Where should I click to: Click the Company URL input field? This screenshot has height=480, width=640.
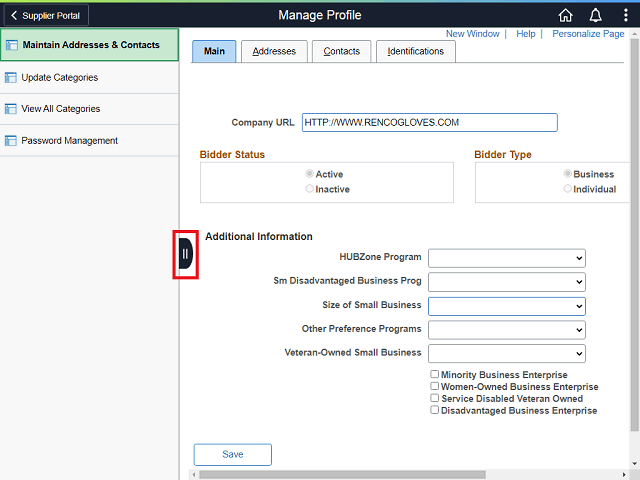coord(429,122)
